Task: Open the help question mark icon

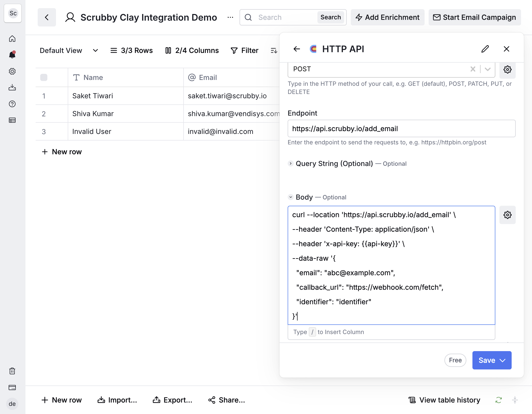Action: [12, 104]
